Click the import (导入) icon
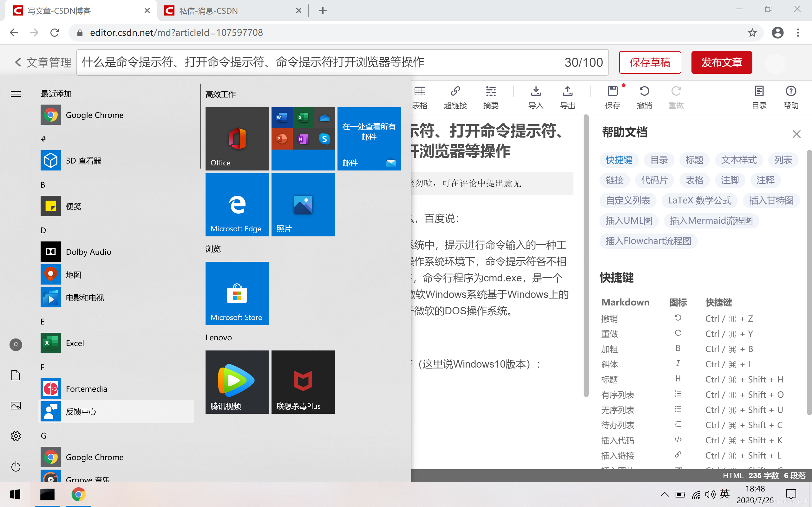This screenshot has width=812, height=507. coord(535,91)
